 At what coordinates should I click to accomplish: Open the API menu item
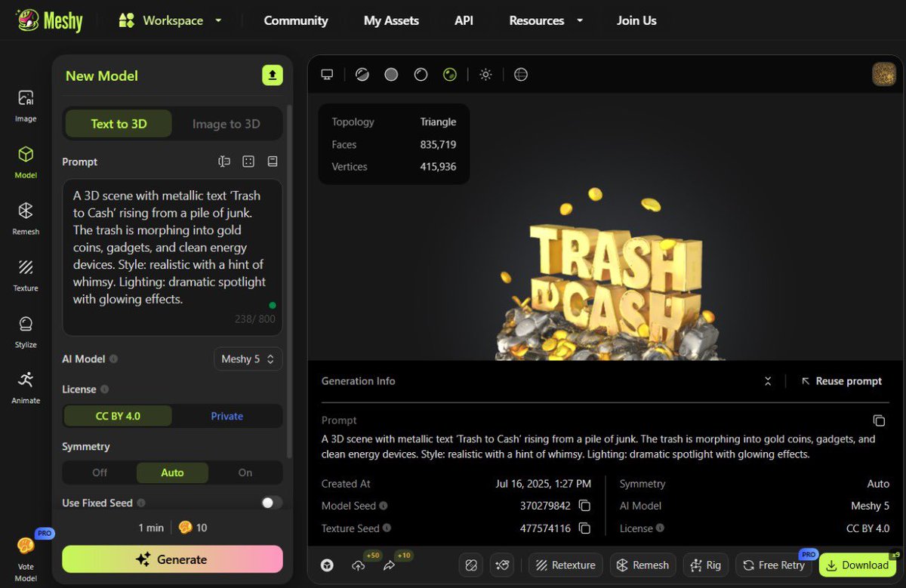pyautogui.click(x=464, y=20)
